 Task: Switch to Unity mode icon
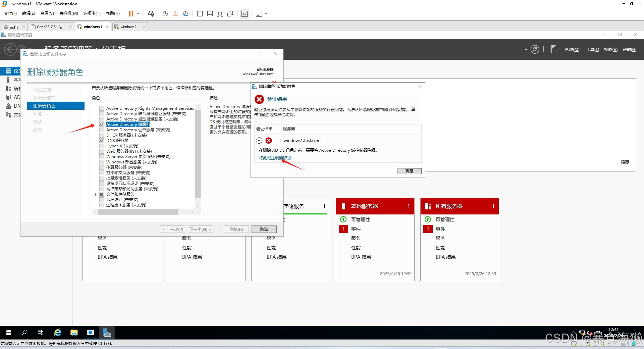(x=230, y=14)
